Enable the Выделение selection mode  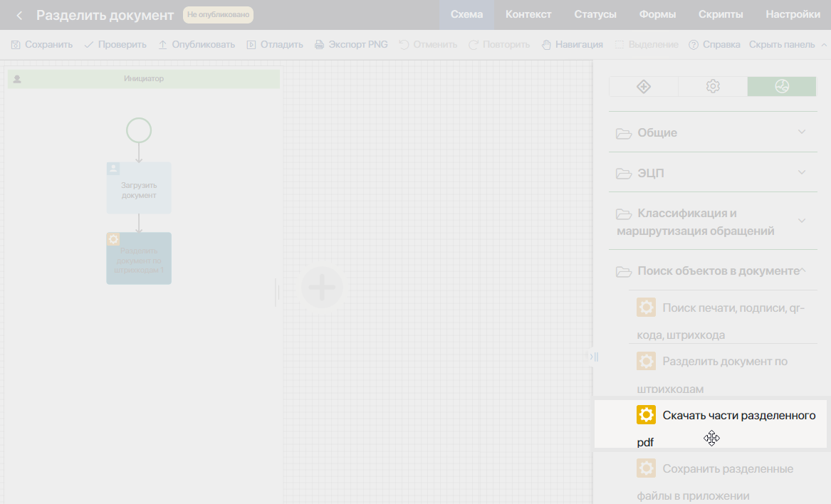(647, 45)
